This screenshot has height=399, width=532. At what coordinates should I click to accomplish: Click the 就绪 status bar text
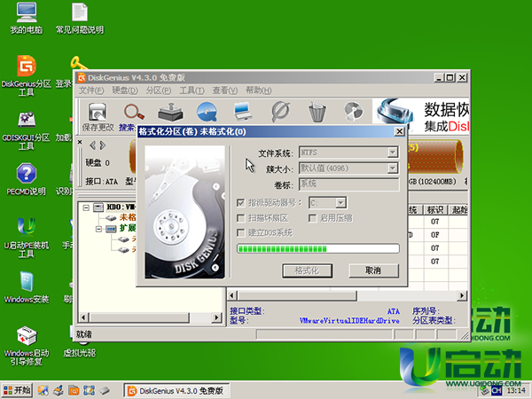84,334
